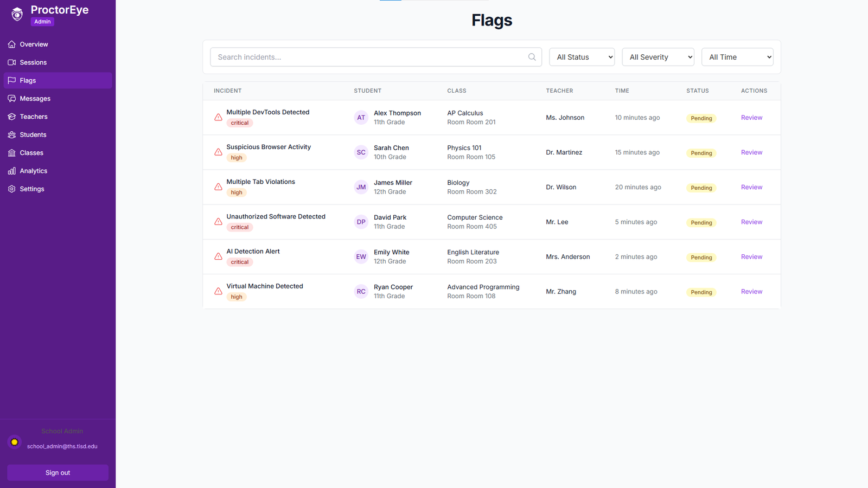Screen dimensions: 868x488
Task: Click the ProctorEye Admin badge
Action: (x=42, y=22)
